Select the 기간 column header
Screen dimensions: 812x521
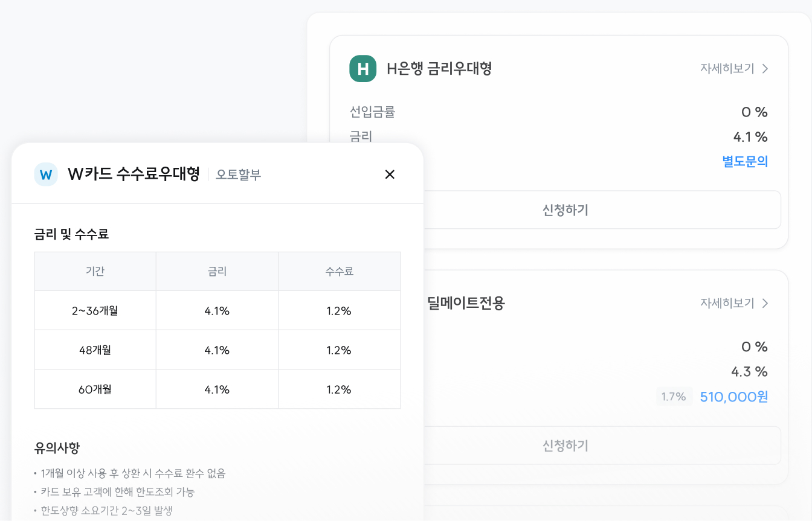(95, 272)
